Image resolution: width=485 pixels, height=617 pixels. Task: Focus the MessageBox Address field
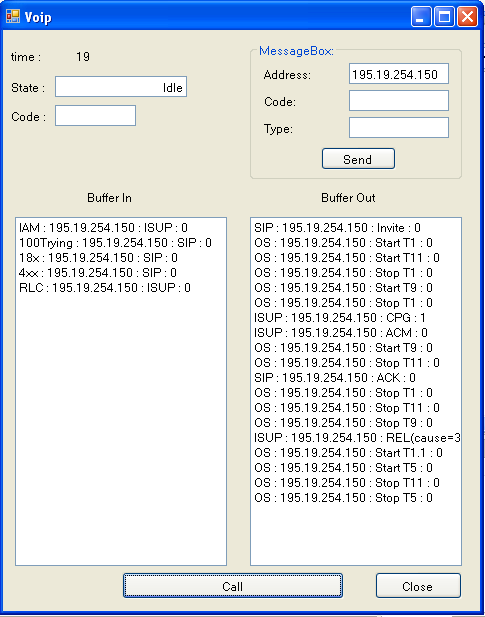pos(398,74)
